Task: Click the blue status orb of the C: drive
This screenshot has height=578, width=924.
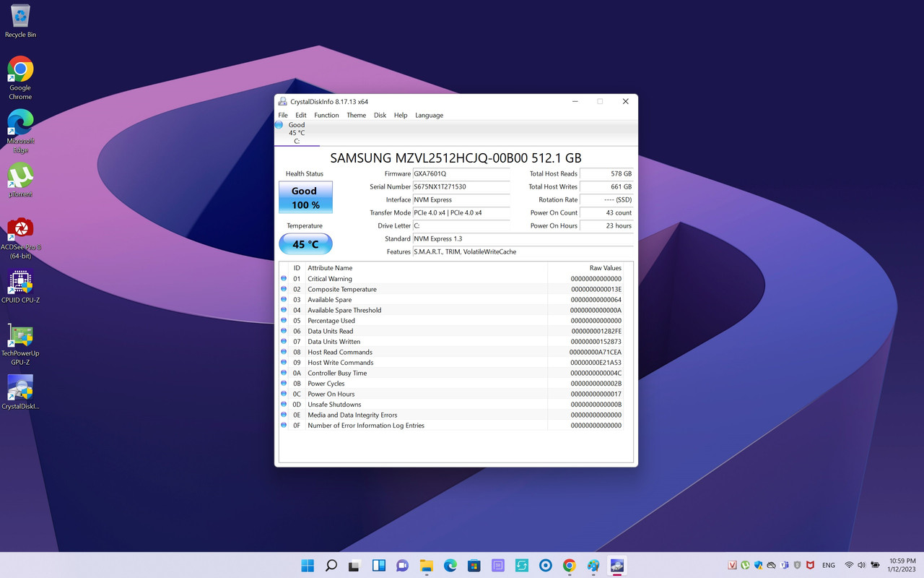Action: coord(279,125)
